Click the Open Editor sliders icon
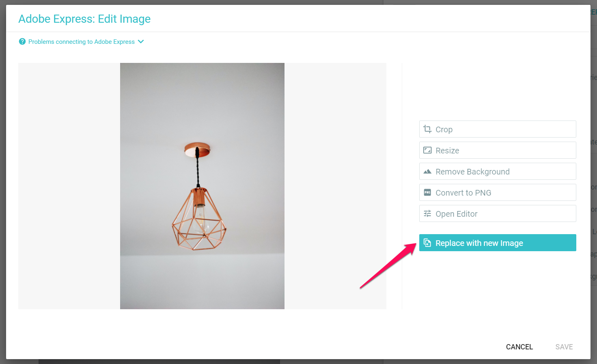 [427, 213]
